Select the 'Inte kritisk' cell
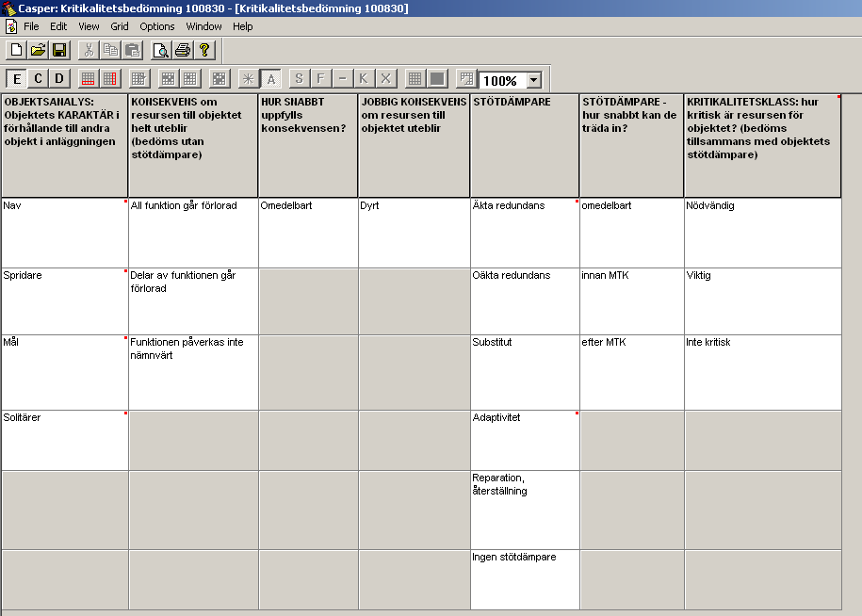Viewport: 862px width, 616px height. point(762,372)
